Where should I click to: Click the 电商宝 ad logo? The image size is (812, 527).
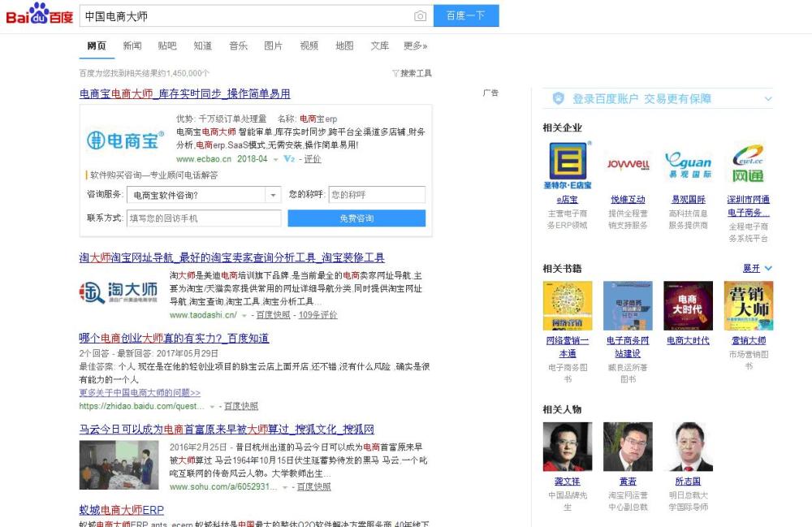point(125,140)
